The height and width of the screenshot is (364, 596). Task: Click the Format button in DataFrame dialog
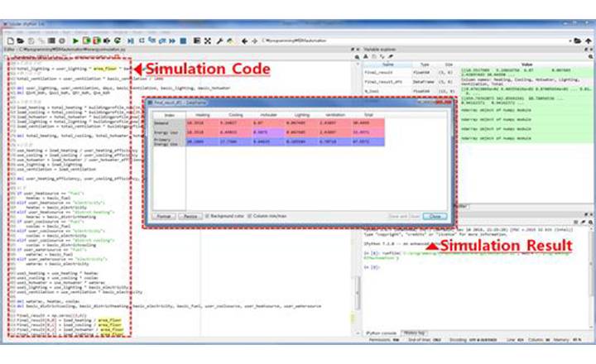[x=163, y=216]
